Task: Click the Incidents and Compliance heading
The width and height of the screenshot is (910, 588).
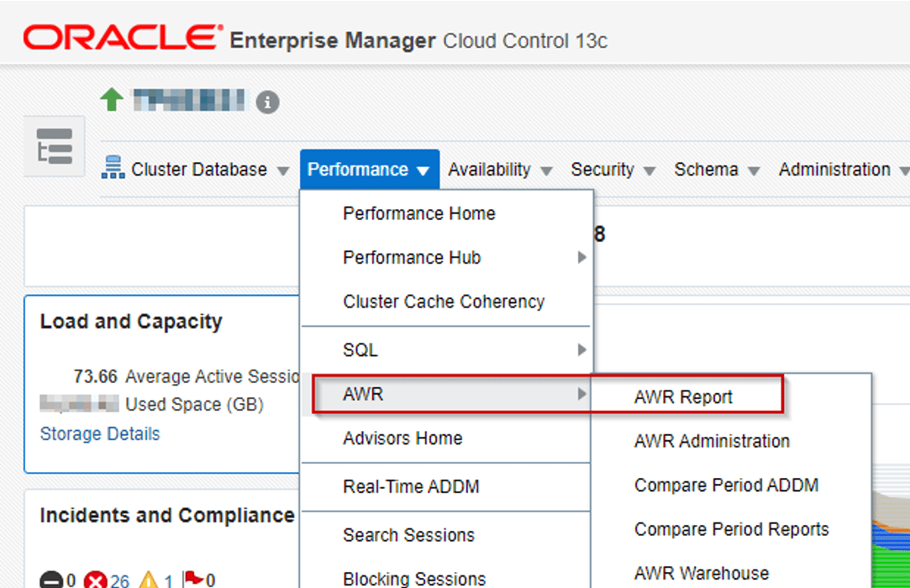Action: pyautogui.click(x=167, y=515)
